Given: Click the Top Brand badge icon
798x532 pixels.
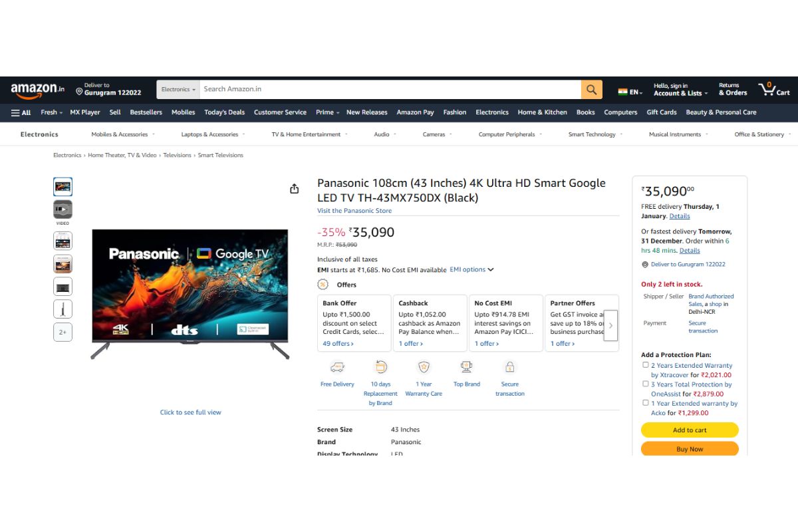Looking at the screenshot, I should (x=466, y=366).
